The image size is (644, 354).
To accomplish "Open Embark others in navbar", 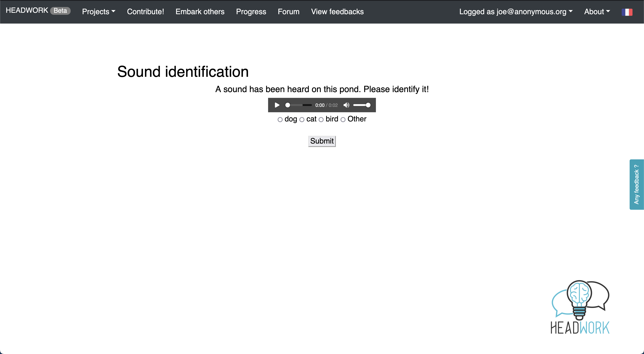I will (x=200, y=12).
